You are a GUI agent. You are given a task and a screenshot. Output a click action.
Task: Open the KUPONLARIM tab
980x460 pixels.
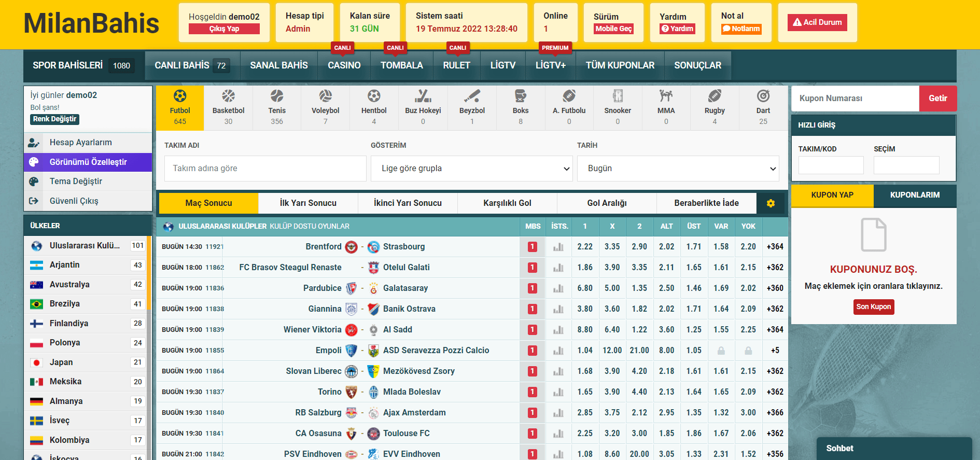[915, 195]
